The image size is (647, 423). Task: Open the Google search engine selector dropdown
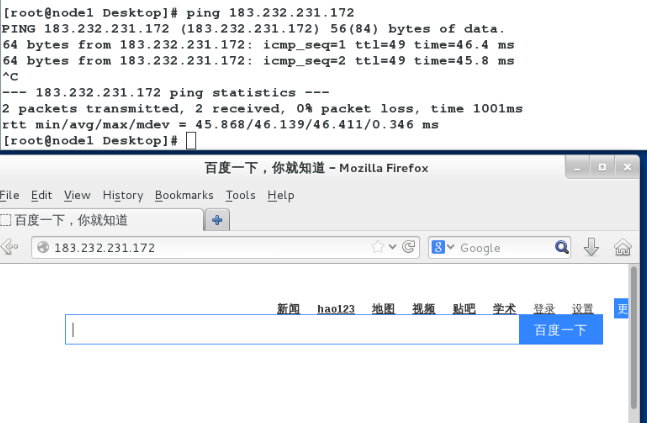click(x=443, y=247)
